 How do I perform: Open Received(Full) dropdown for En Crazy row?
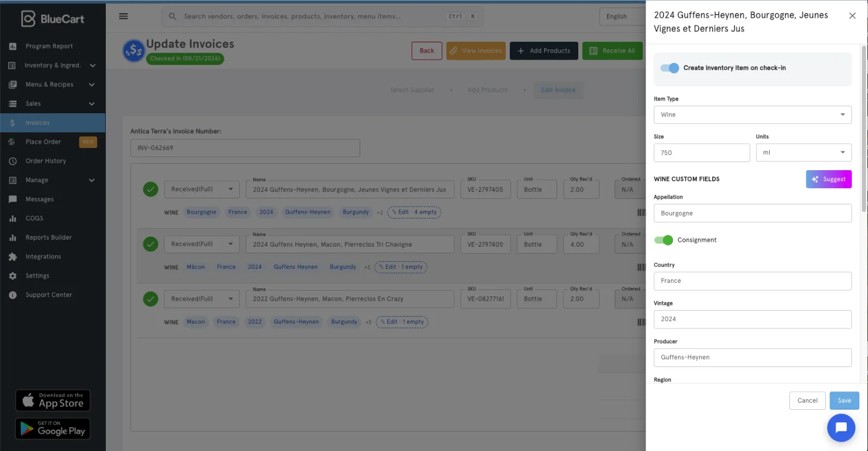202,299
